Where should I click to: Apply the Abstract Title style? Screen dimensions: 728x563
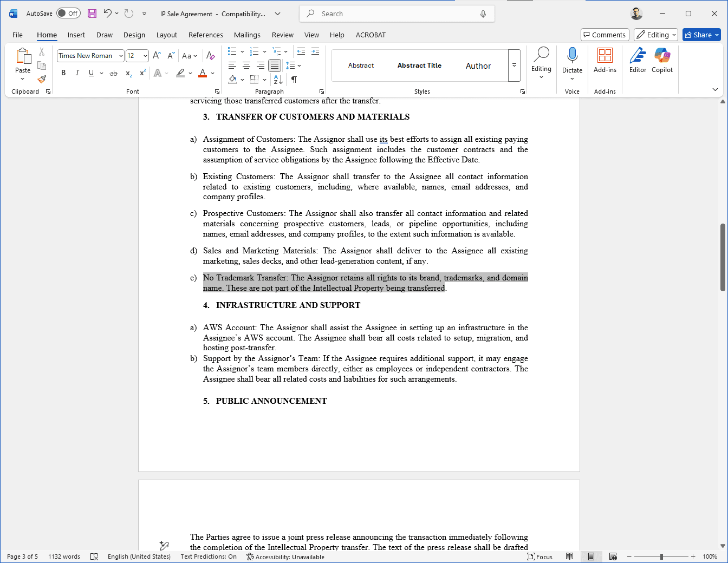click(419, 66)
